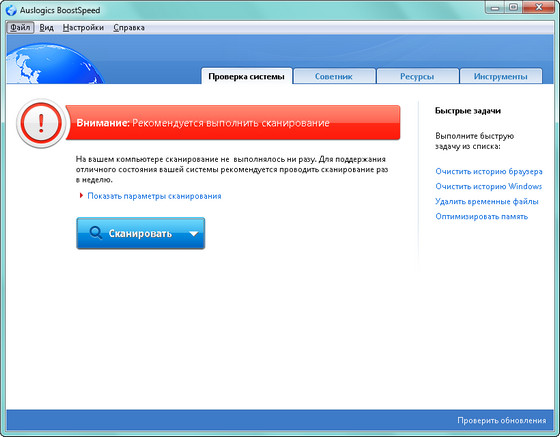Viewport: 560px width, 437px height.
Task: Click Очистить историю Windows link
Action: point(488,186)
